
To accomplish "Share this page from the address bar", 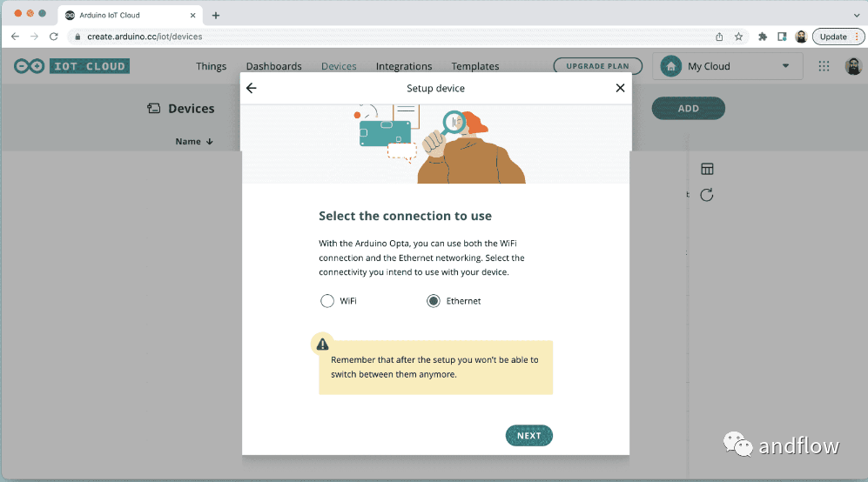I will pyautogui.click(x=719, y=37).
